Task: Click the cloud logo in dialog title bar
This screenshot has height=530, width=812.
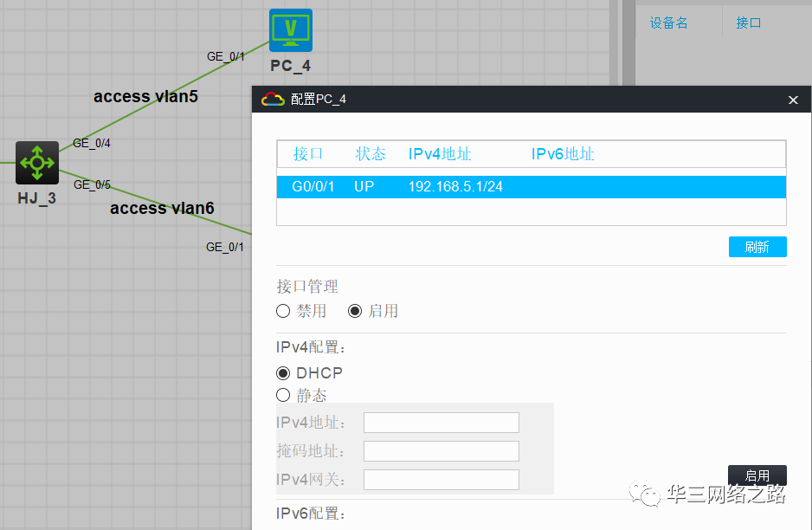Action: tap(271, 99)
